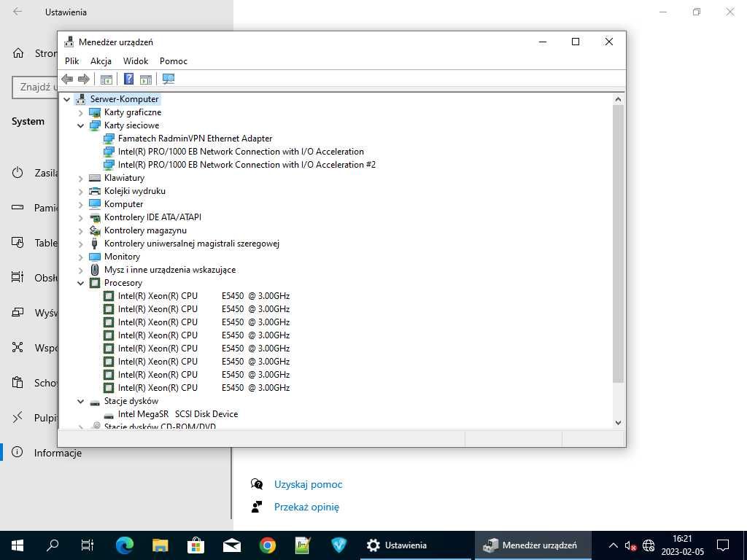Click the Forward arrow in Device Manager toolbar

pyautogui.click(x=84, y=79)
